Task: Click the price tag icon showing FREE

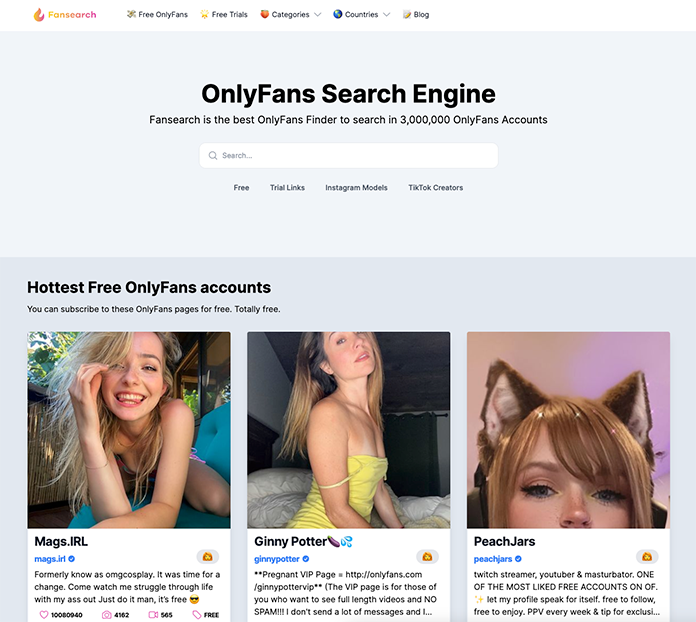Action: [x=197, y=615]
